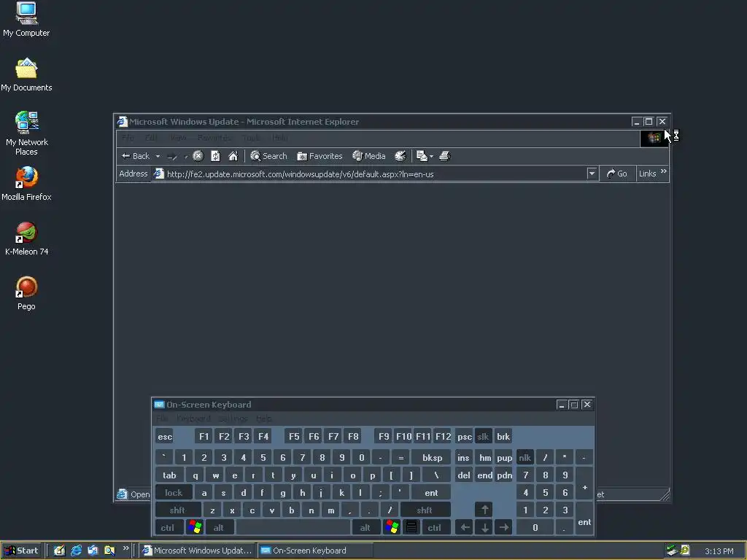
Task: Click the right Windows logo key
Action: [x=392, y=527]
